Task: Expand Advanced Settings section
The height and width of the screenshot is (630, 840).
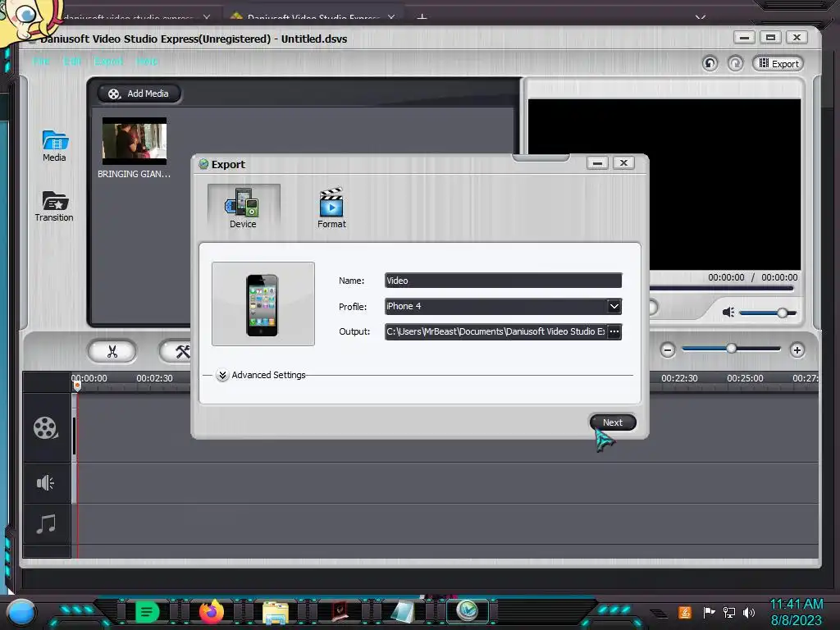Action: point(222,375)
